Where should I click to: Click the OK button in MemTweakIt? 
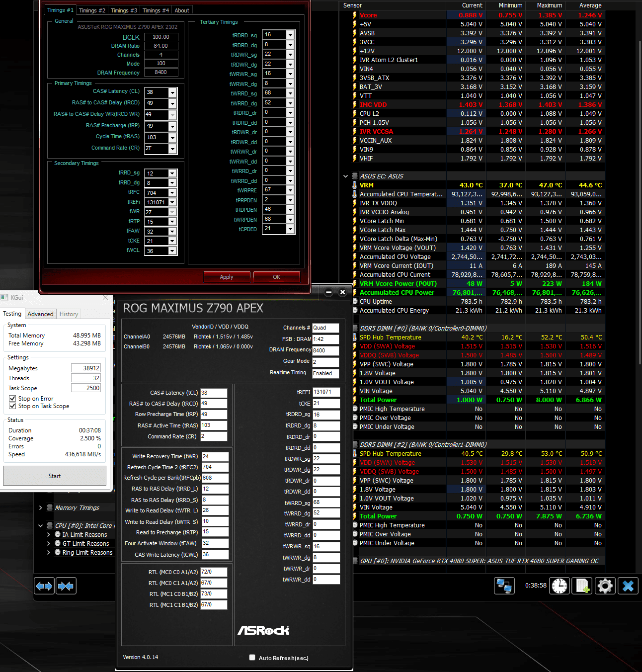(276, 277)
